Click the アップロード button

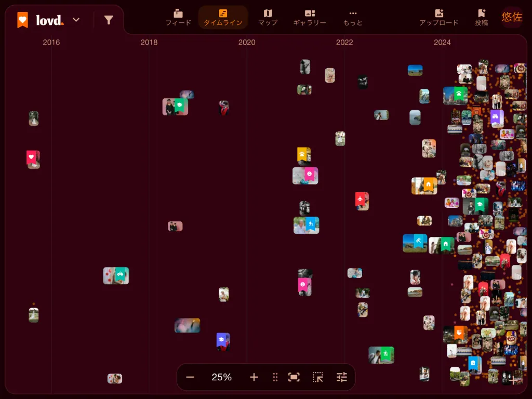438,18
